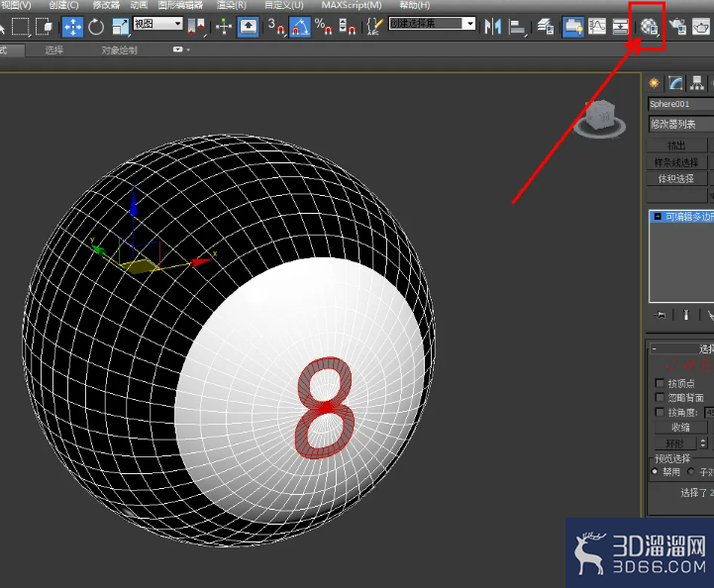
Task: Click the Render Production teapot icon
Action: [x=702, y=27]
